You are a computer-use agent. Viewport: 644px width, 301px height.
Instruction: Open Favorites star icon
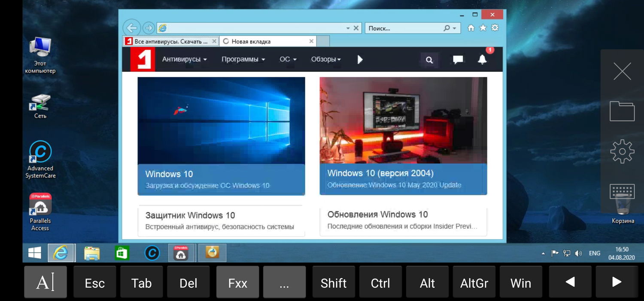click(483, 28)
